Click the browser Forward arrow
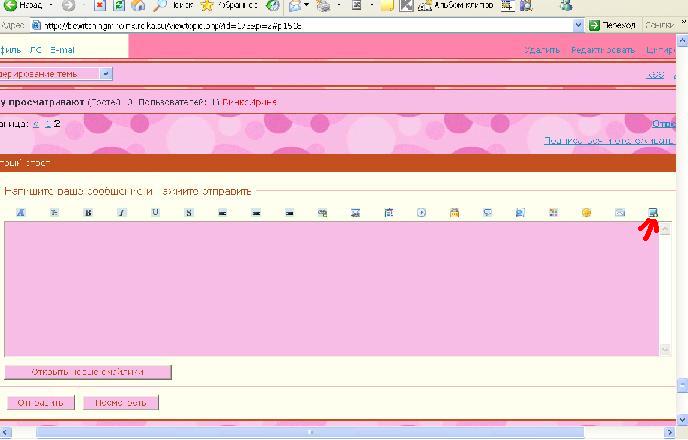688x440 pixels. click(68, 5)
